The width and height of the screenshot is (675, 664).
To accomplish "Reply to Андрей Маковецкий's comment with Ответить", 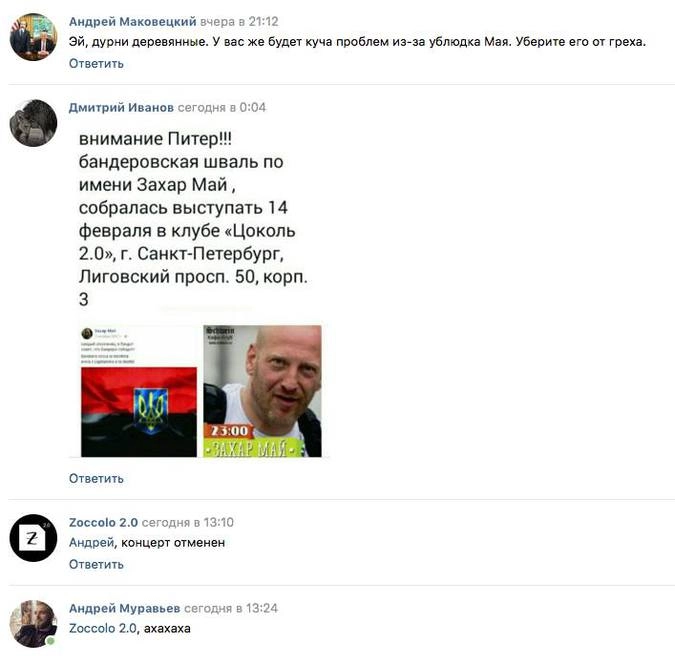I will [x=96, y=64].
